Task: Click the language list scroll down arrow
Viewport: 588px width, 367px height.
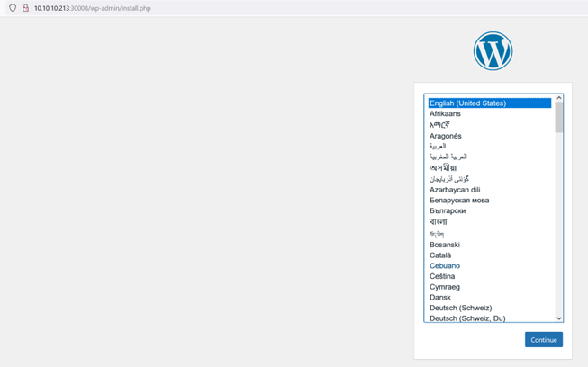Action: 559,318
